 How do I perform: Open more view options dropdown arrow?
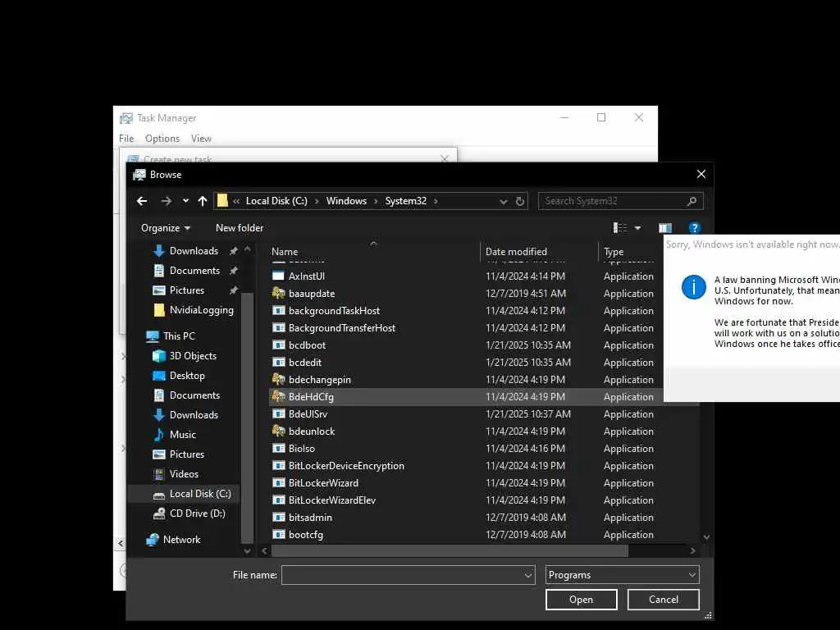coord(637,228)
